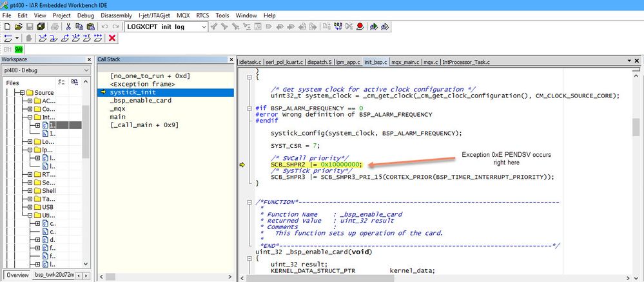Expand the USB folder in workspace tree

(30, 207)
